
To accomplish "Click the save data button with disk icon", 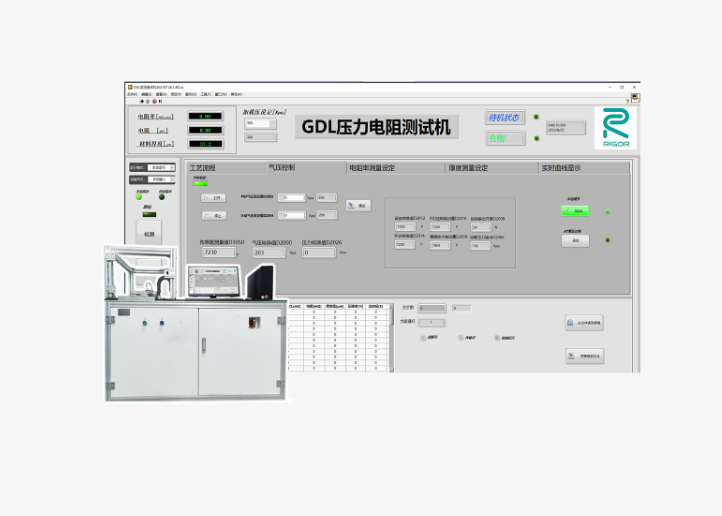I will (x=584, y=323).
